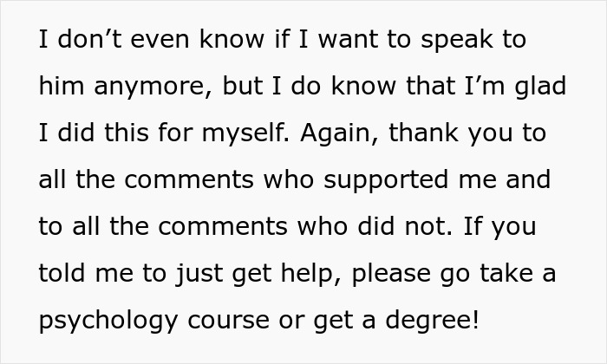607x364 pixels.
Task: Click the word "told" starting the sixth line
Action: (62, 274)
